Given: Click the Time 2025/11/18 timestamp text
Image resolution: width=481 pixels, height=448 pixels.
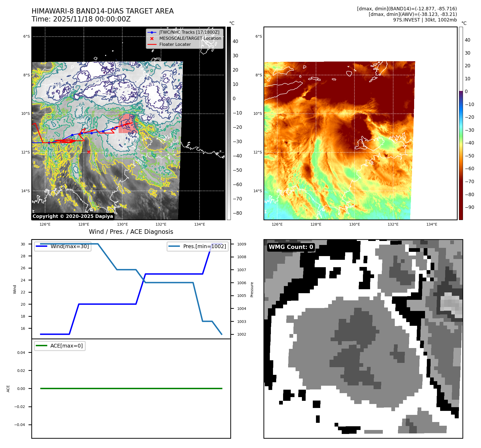Looking at the screenshot, I should tap(81, 19).
